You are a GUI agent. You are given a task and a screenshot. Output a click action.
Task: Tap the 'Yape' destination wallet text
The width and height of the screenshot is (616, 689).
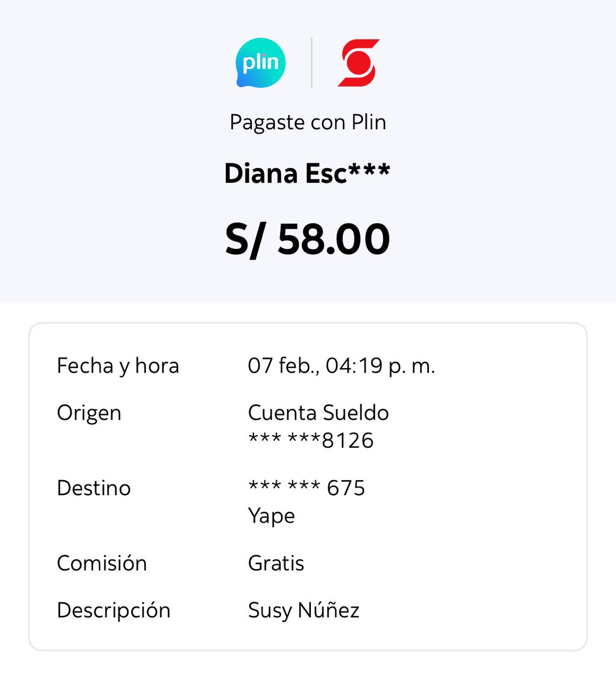point(271,516)
